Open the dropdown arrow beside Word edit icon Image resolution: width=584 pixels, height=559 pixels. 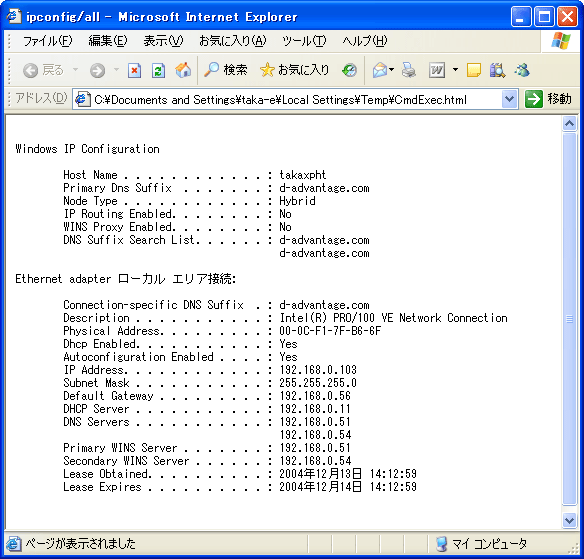[455, 70]
